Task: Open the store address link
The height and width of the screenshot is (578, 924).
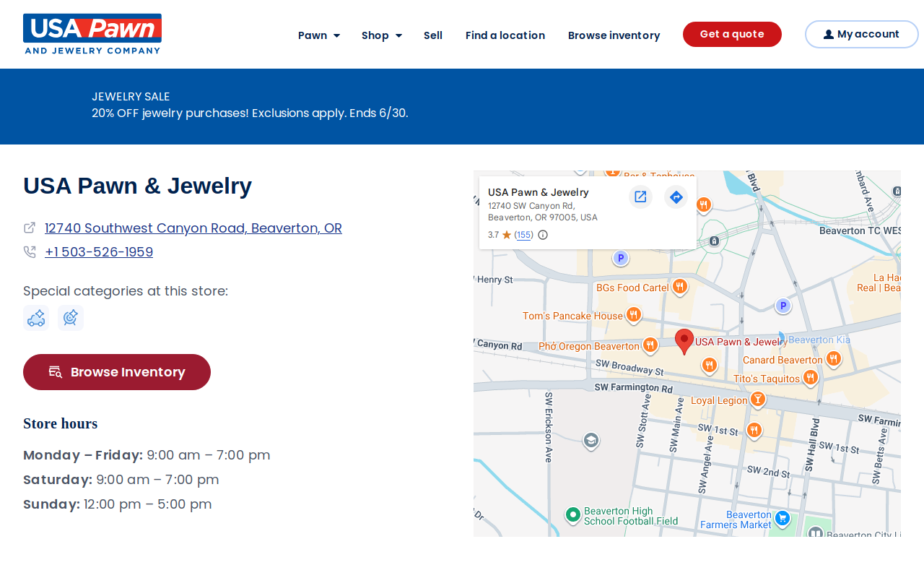Action: click(x=193, y=228)
